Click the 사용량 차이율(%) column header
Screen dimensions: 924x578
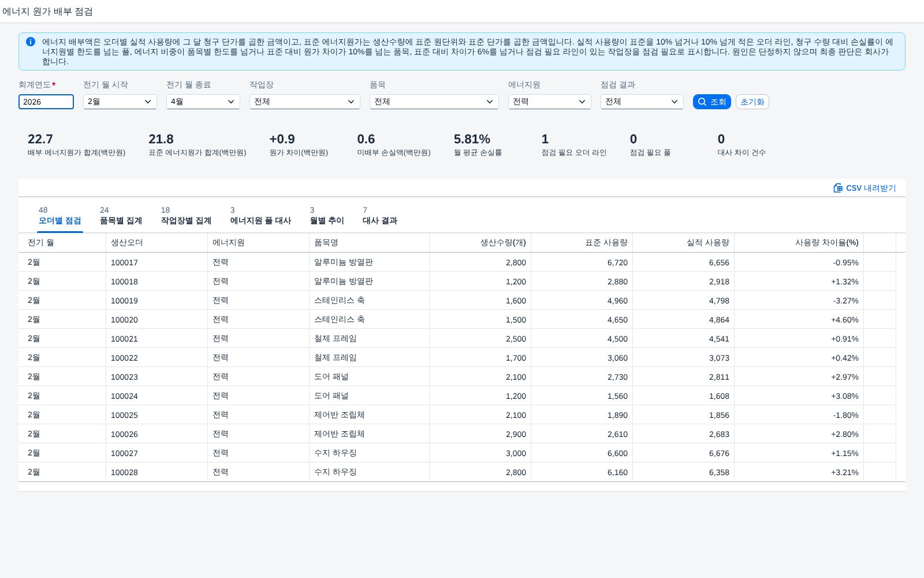(799, 243)
